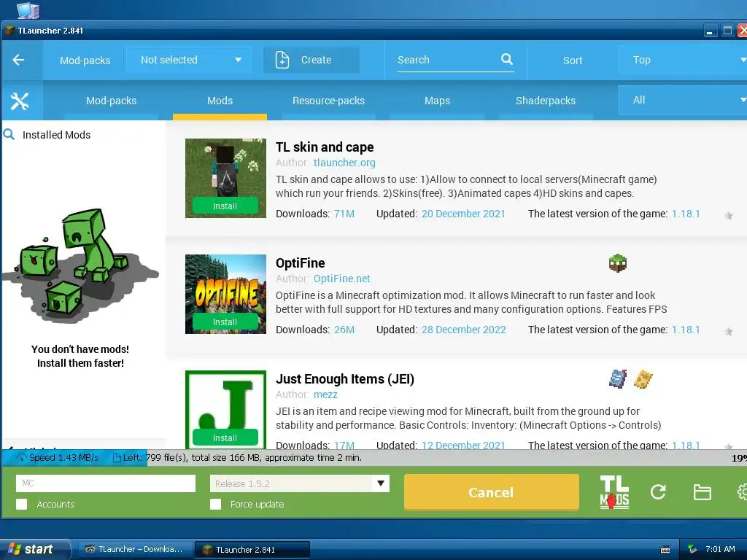Open the Just Enough Items (JEI) title

[x=345, y=379]
